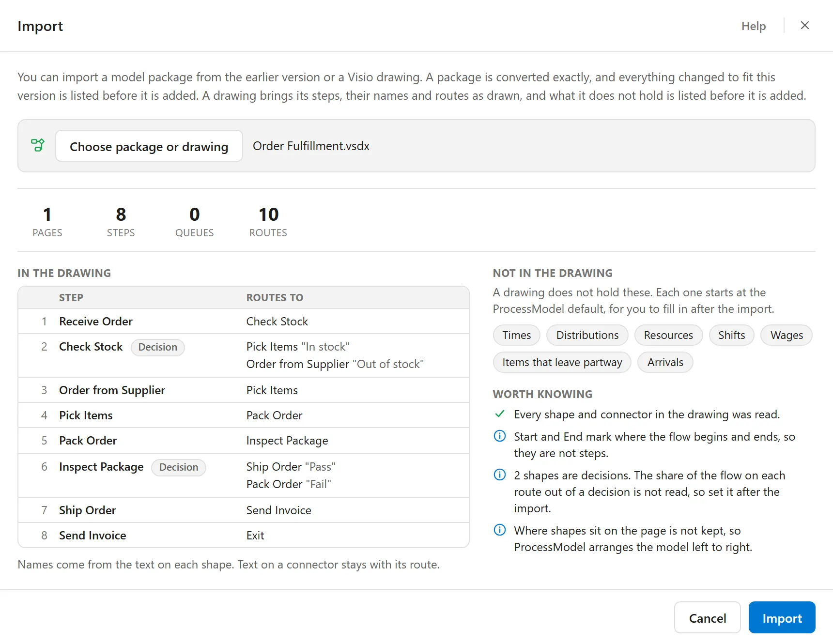This screenshot has width=833, height=644.
Task: Click the 'Exit' route of Send Invoice
Action: [255, 535]
